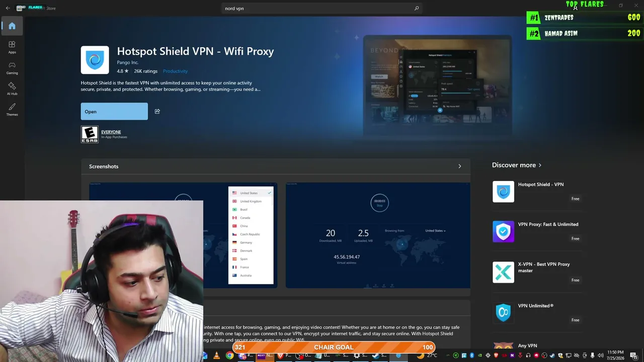Open the Settings gear on the taskbar
The height and width of the screenshot is (362, 644).
point(356,355)
